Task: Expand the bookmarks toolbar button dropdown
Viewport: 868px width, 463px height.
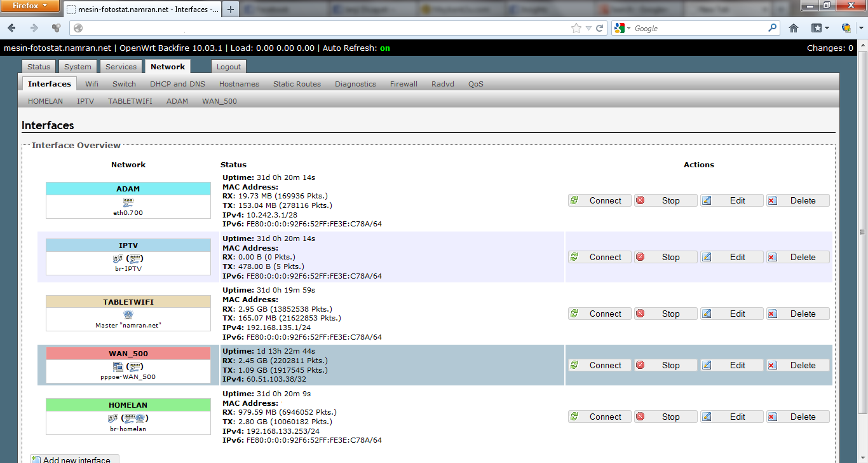Action: [826, 28]
